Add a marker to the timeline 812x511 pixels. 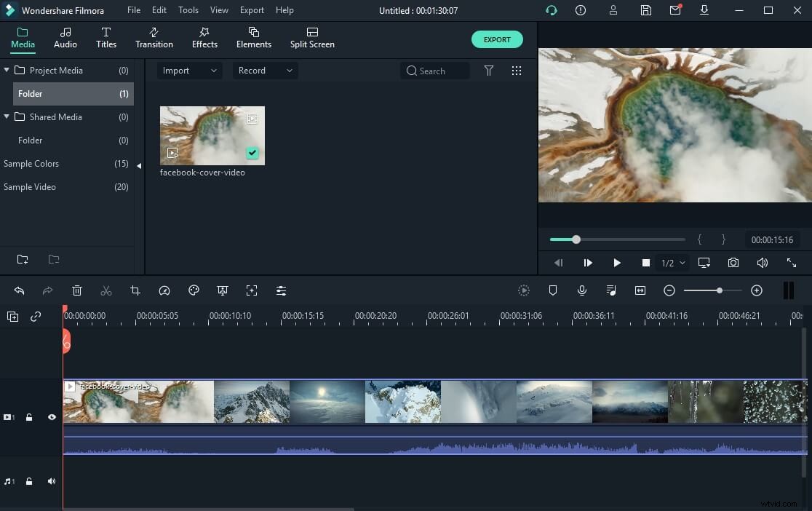[553, 290]
